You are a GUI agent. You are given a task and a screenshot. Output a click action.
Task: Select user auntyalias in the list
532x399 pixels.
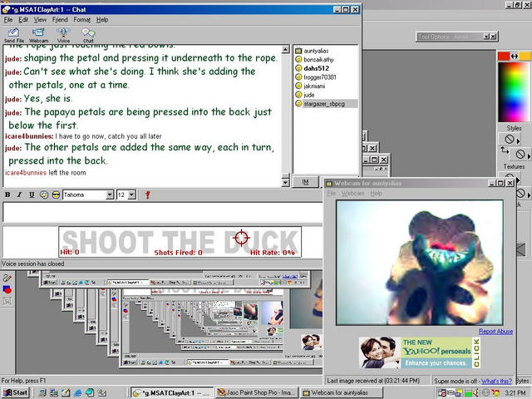[316, 51]
